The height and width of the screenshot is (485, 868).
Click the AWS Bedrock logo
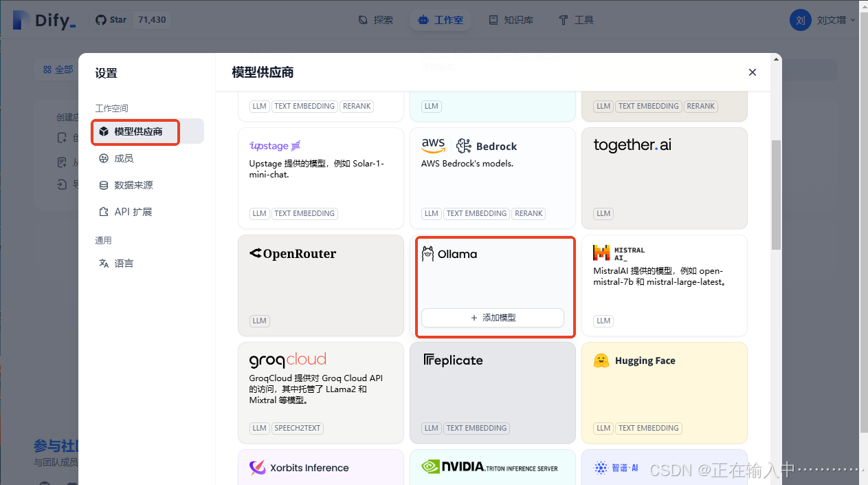pos(469,145)
